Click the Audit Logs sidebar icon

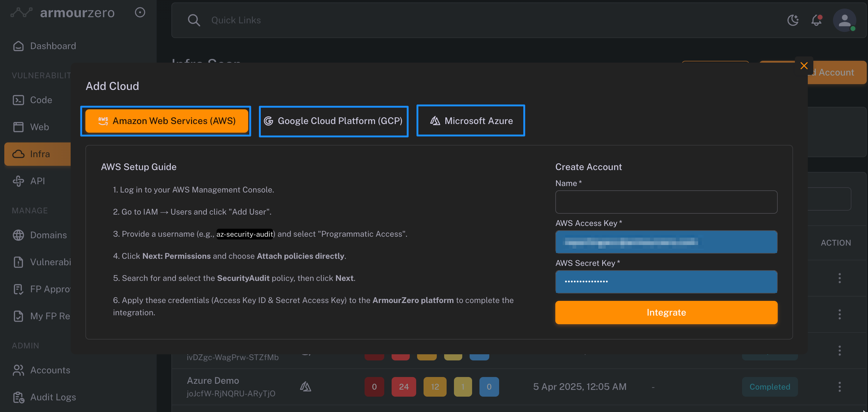point(18,397)
